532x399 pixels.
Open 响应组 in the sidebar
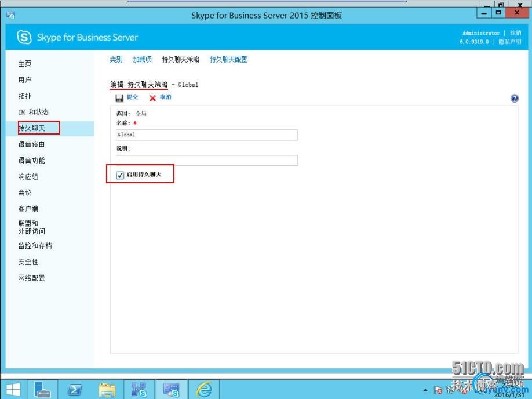pos(28,176)
